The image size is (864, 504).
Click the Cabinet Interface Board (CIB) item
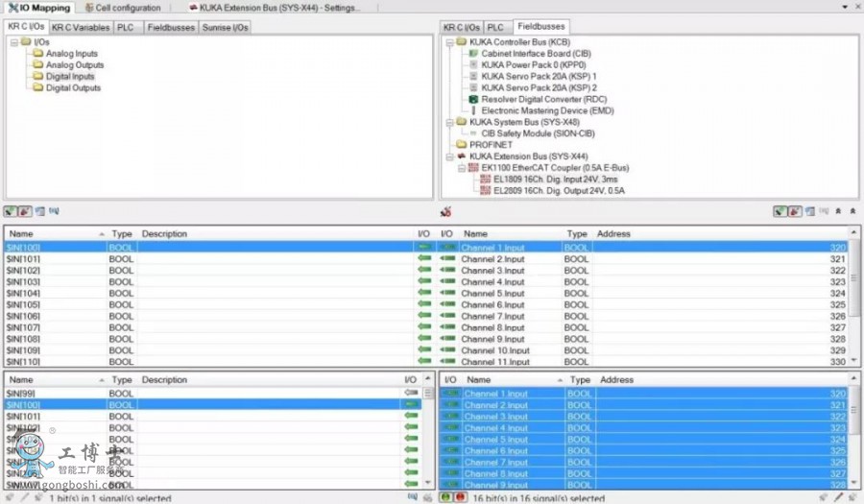[x=536, y=54]
